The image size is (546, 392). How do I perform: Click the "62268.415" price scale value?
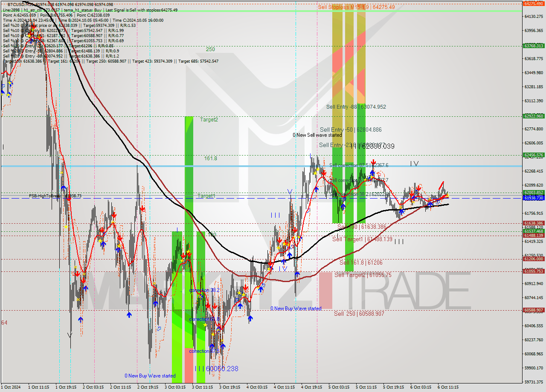pos(534,171)
